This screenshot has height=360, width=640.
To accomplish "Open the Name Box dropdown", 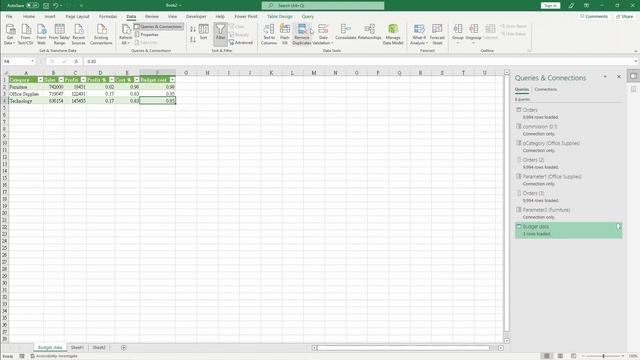I will [x=32, y=61].
